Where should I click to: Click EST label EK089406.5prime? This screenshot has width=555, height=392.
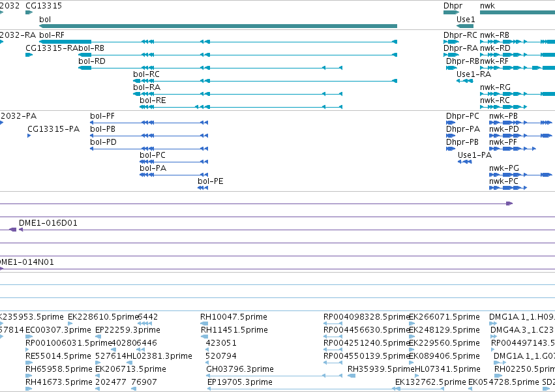[444, 356]
